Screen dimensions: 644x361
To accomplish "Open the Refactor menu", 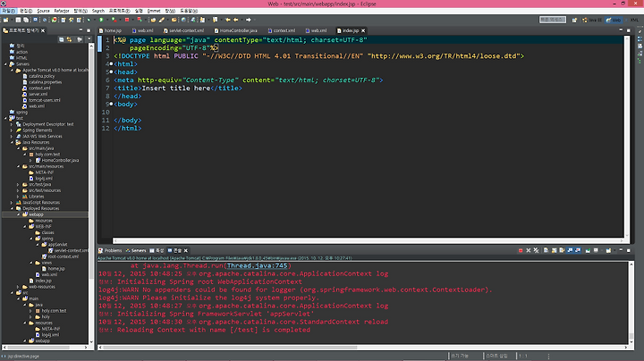I will pyautogui.click(x=62, y=11).
